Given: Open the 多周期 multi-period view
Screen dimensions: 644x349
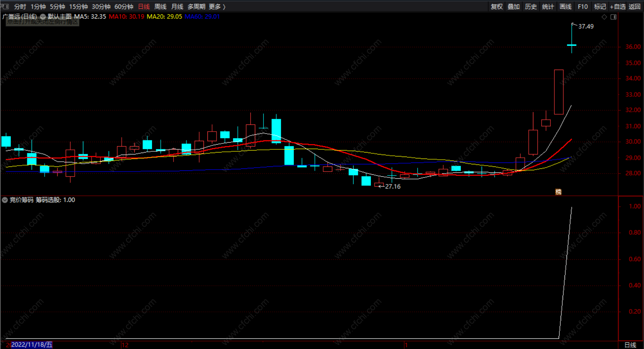Looking at the screenshot, I should tap(196, 7).
